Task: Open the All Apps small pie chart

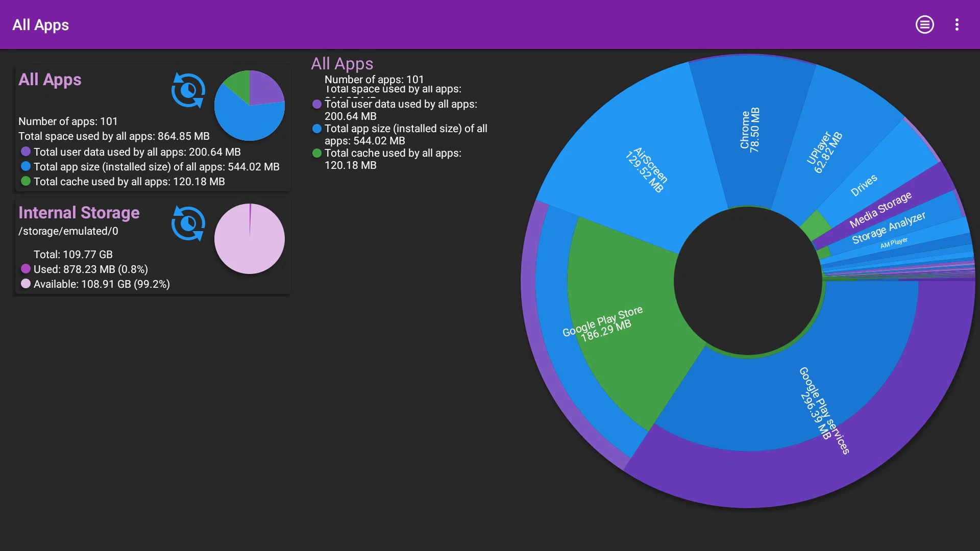Action: click(249, 106)
